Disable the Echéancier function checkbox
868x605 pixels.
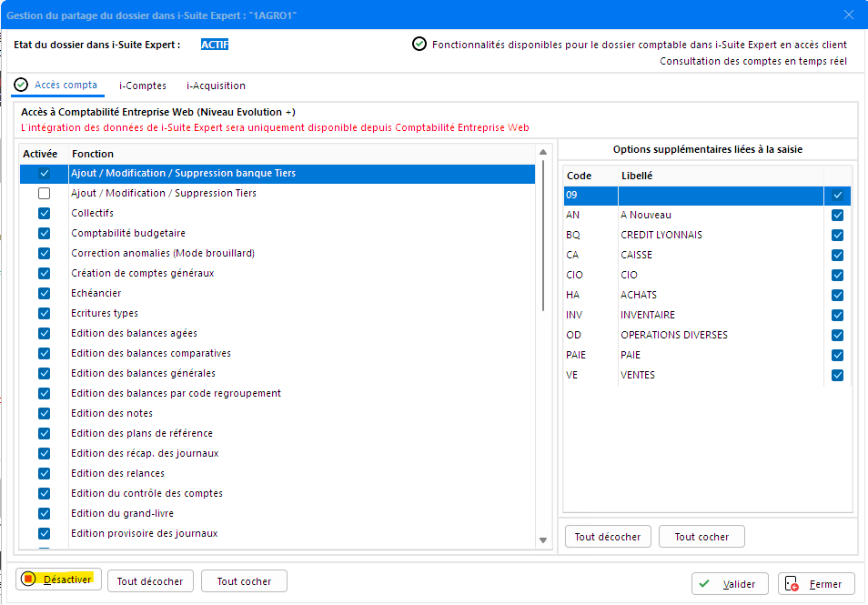[x=44, y=293]
